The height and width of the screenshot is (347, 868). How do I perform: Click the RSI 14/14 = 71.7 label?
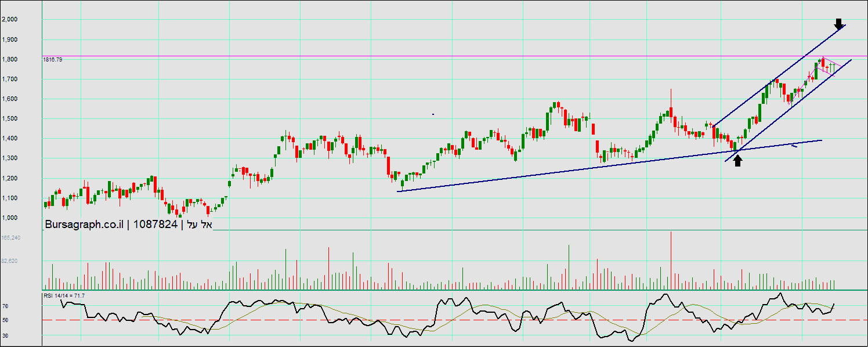coord(64,296)
